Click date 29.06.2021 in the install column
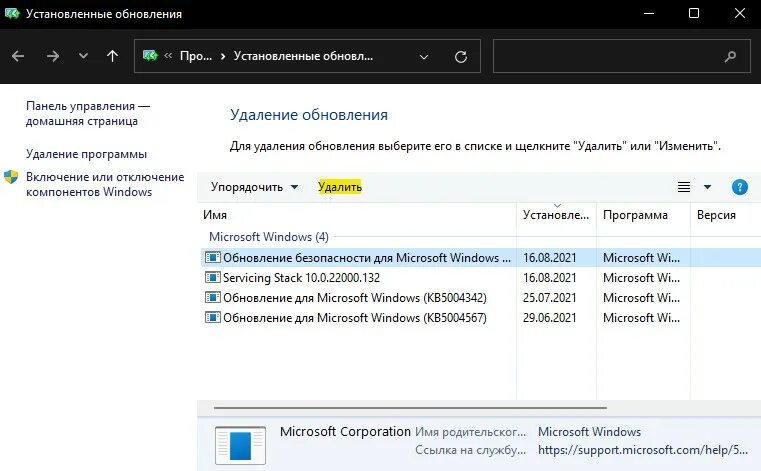This screenshot has height=471, width=761. [549, 318]
